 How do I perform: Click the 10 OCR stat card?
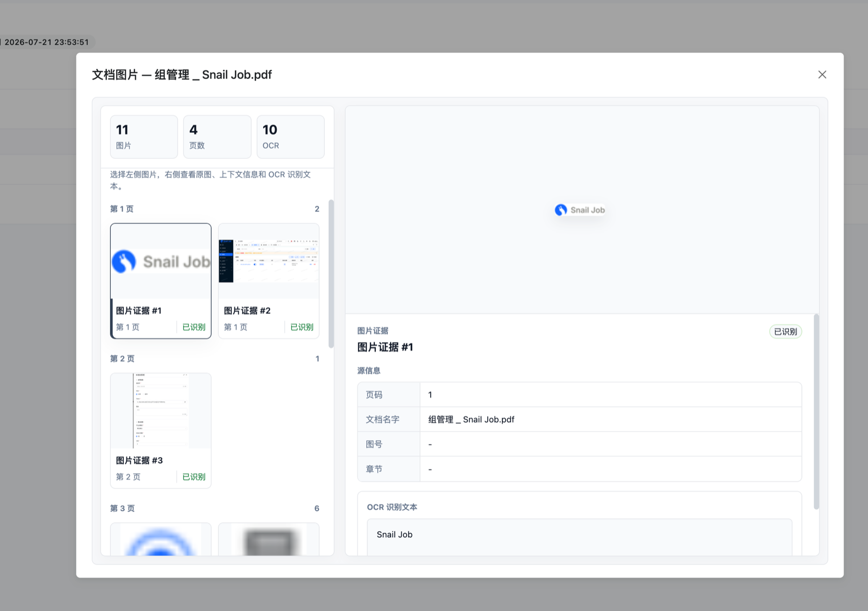tap(290, 137)
